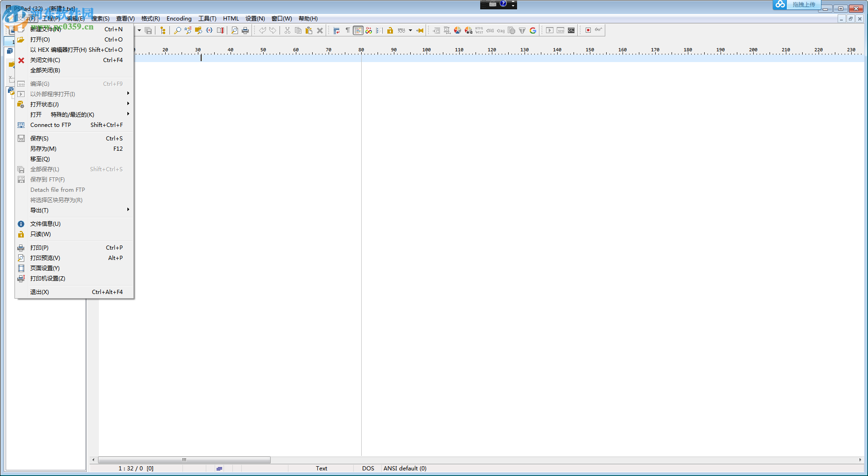This screenshot has width=868, height=476.
Task: Open the command prompt toolbar icon
Action: [x=571, y=31]
